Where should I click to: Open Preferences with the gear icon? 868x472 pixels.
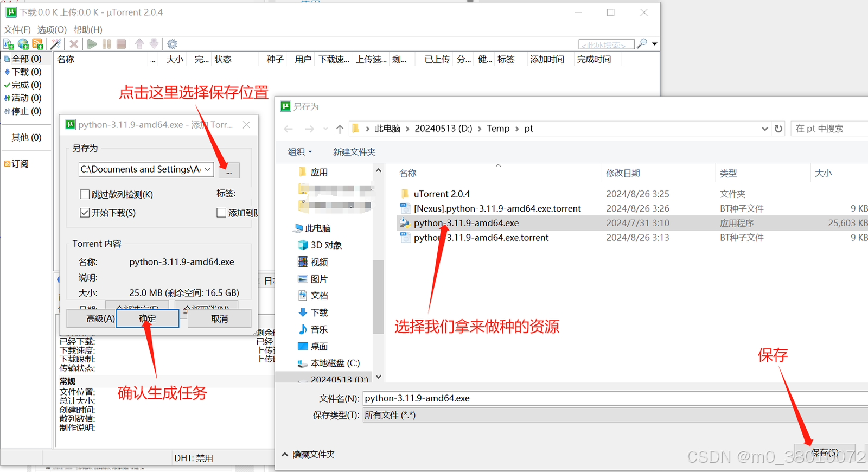coord(172,44)
